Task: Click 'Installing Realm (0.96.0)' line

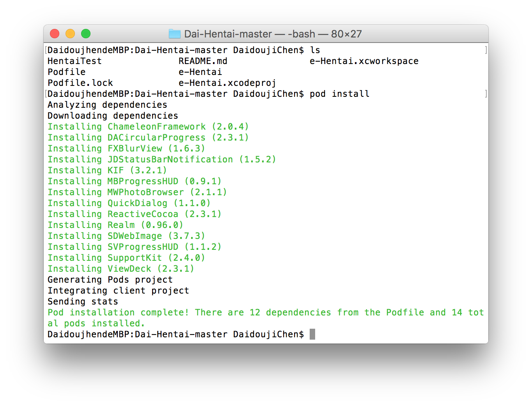Action: (115, 225)
